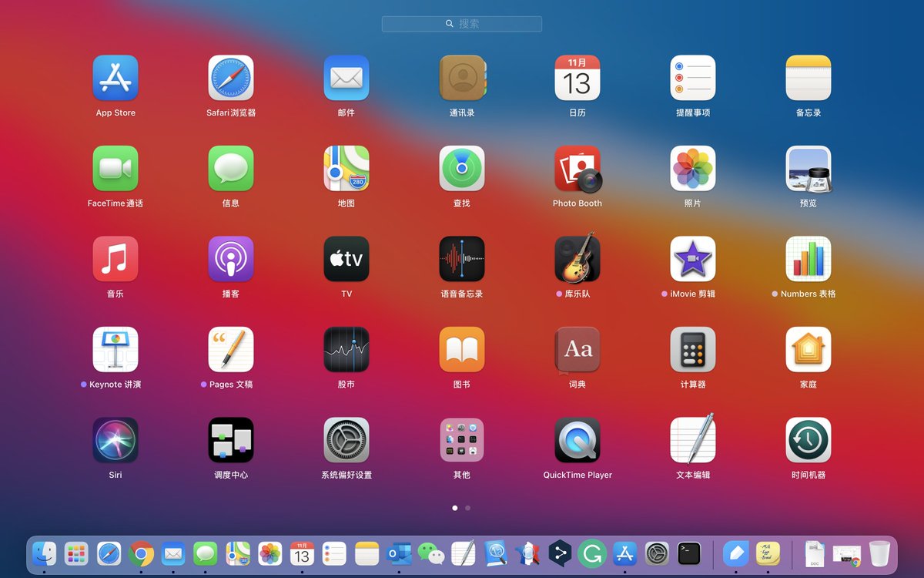Open Reminders in the Dock
Viewport: 924px width, 578px height.
tap(334, 553)
